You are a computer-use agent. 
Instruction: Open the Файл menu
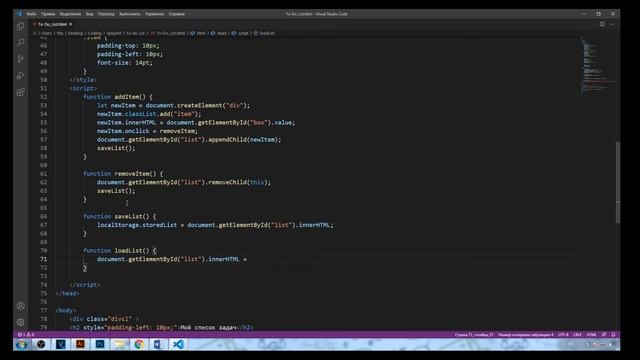(31, 14)
